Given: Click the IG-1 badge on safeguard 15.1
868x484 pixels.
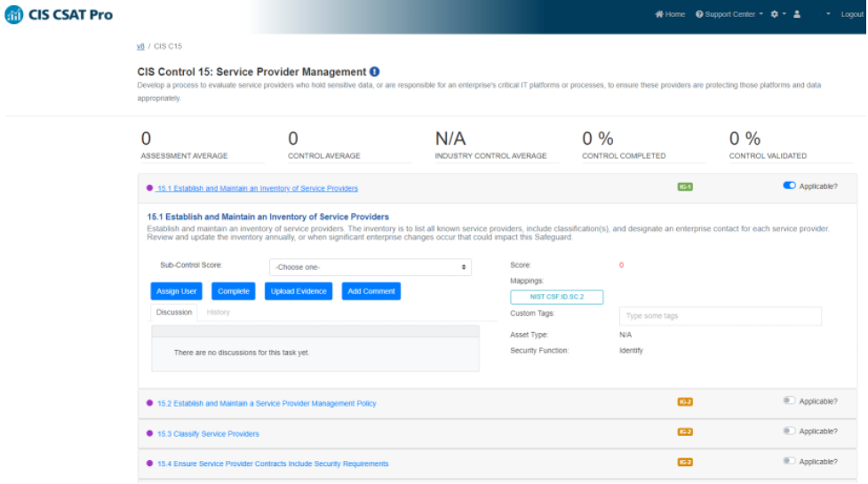Looking at the screenshot, I should 684,186.
